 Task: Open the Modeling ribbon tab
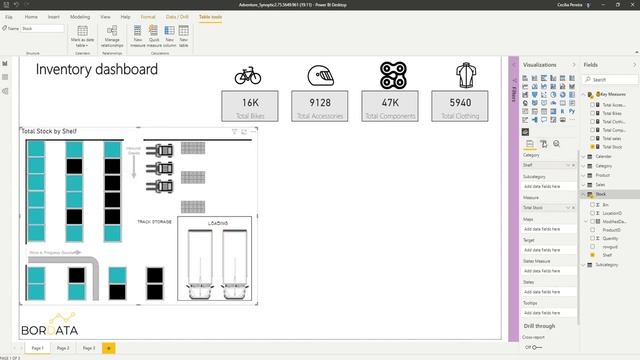click(80, 17)
